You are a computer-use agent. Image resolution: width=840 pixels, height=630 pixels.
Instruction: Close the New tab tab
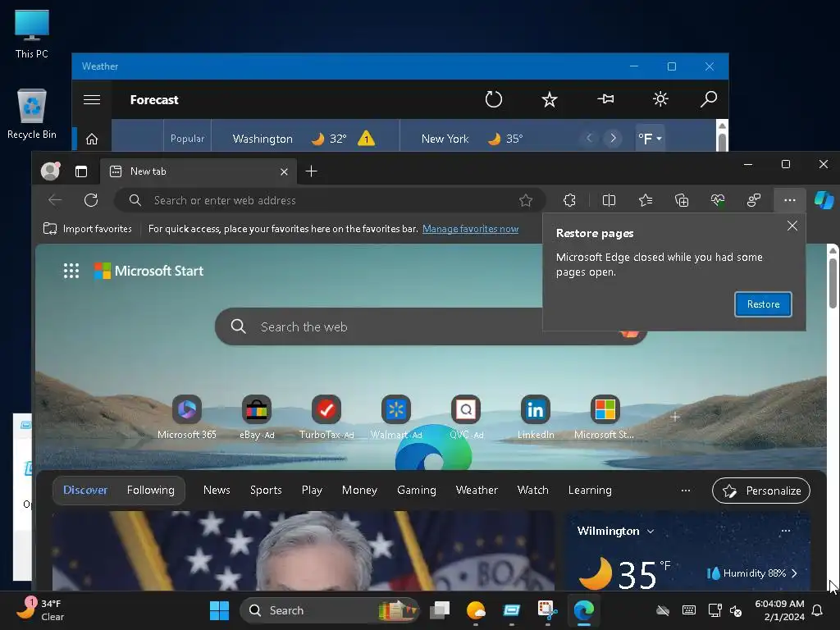(284, 172)
